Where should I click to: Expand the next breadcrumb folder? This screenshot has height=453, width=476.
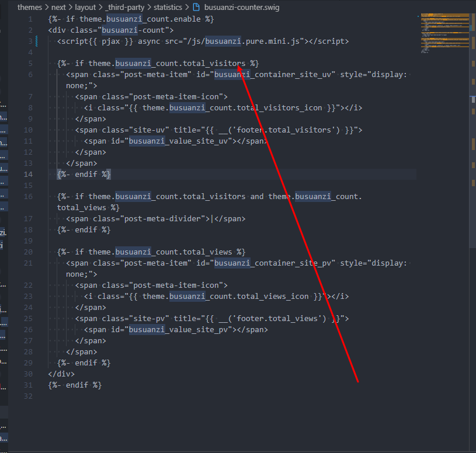58,8
